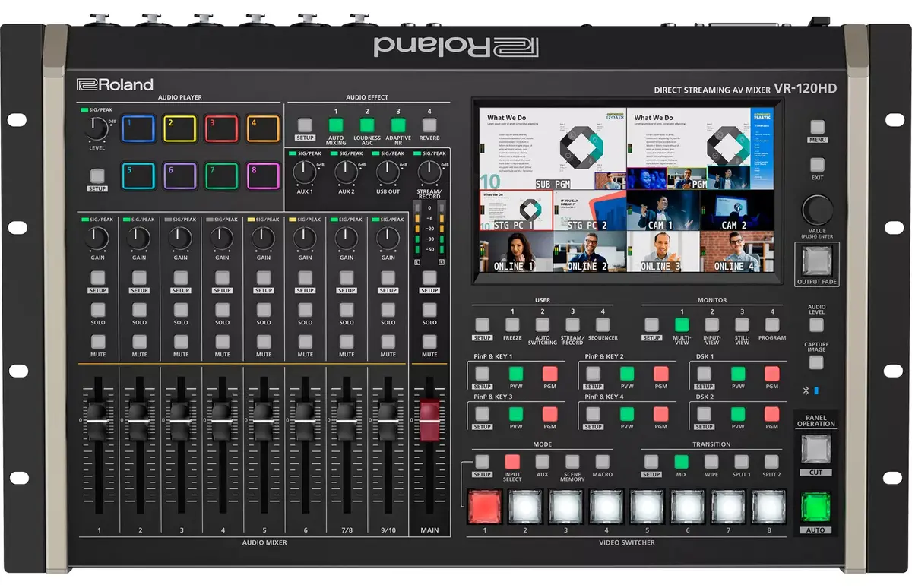Open the Audio Effect SETUP button
The image size is (912, 588).
305,125
